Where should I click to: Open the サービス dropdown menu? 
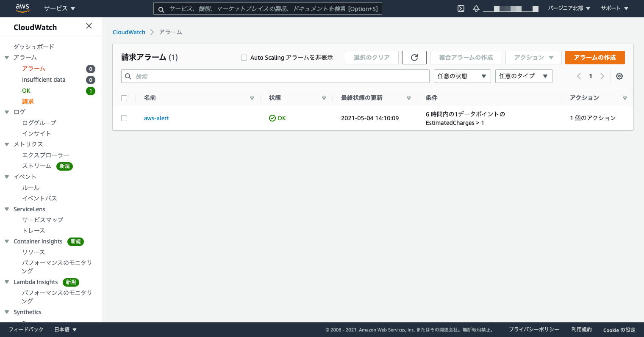(60, 8)
